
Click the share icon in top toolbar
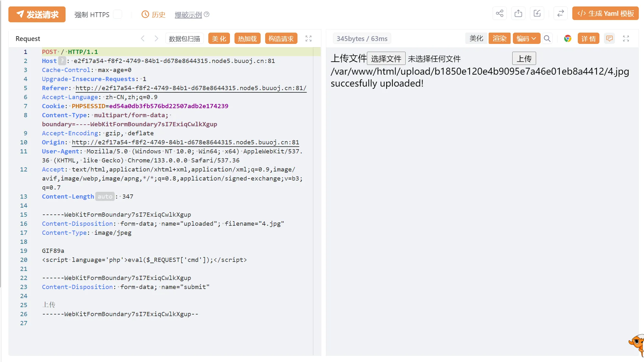pos(500,14)
